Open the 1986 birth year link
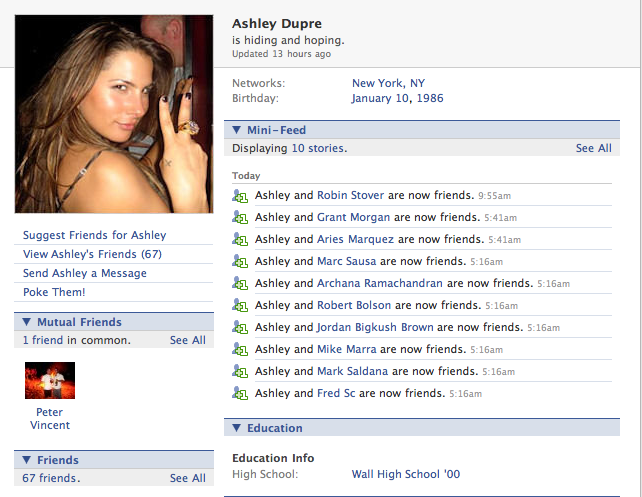 coord(430,98)
